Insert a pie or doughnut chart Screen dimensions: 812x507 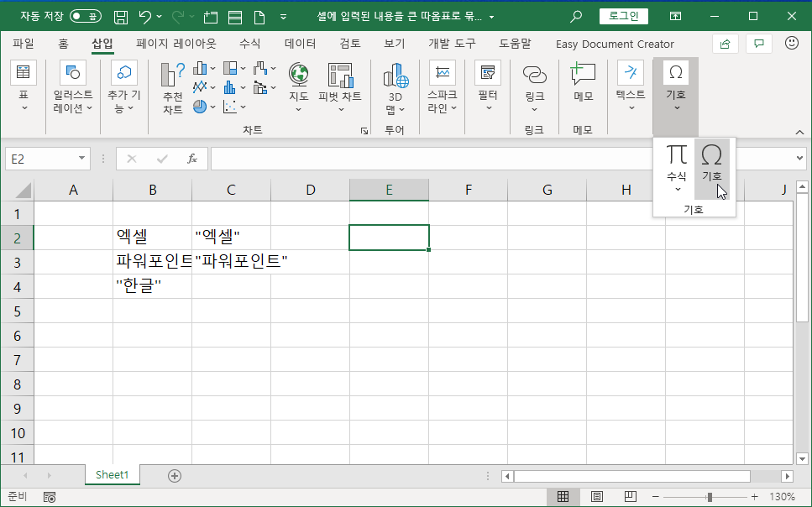tap(205, 106)
